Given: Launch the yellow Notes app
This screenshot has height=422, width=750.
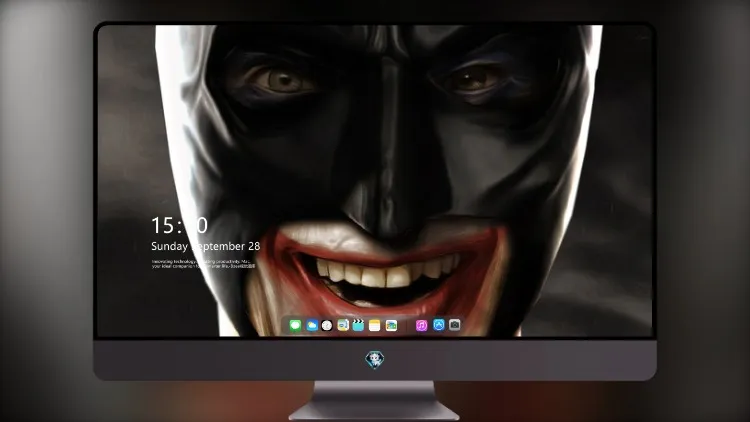Looking at the screenshot, I should coord(375,325).
